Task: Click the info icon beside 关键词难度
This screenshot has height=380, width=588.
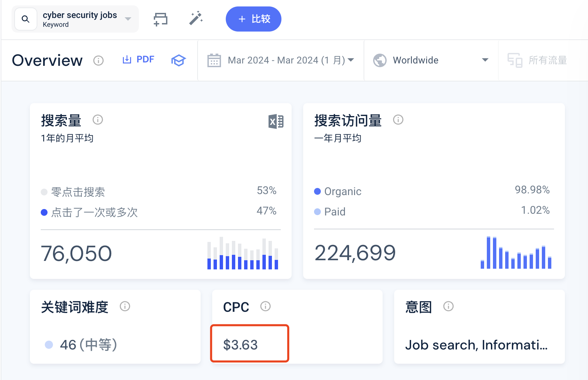Action: [x=125, y=306]
